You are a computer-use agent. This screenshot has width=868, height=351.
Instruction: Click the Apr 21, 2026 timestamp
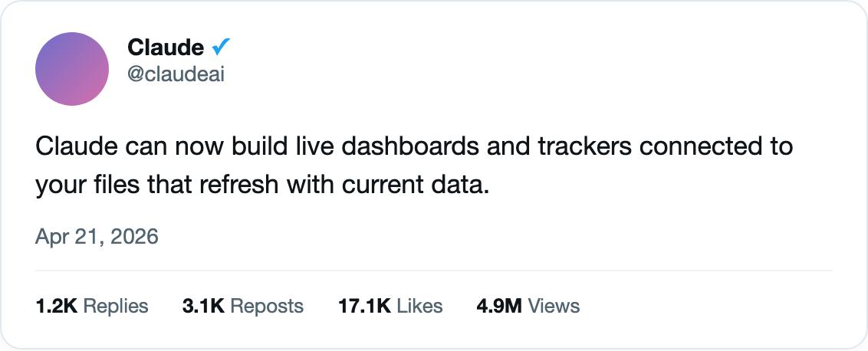click(x=97, y=236)
